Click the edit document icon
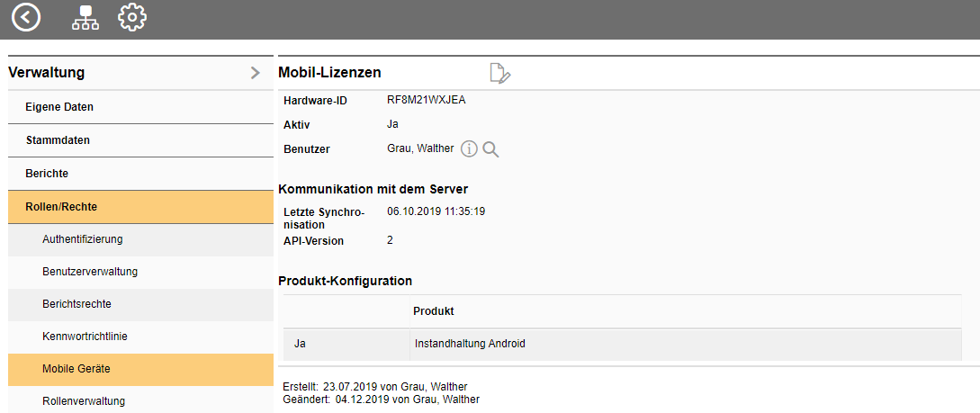The image size is (980, 413). [x=499, y=74]
